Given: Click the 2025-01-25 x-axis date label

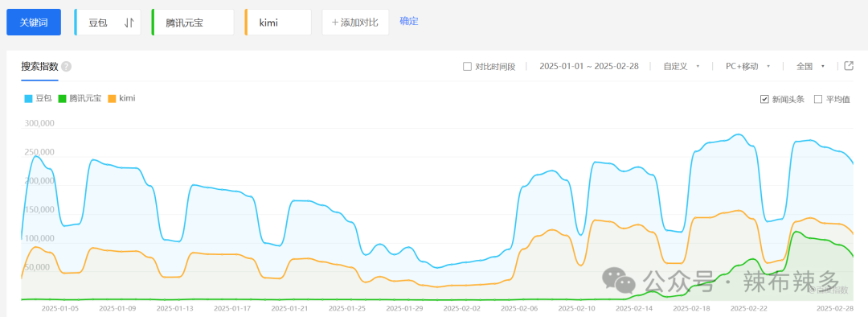Looking at the screenshot, I should coord(348,307).
